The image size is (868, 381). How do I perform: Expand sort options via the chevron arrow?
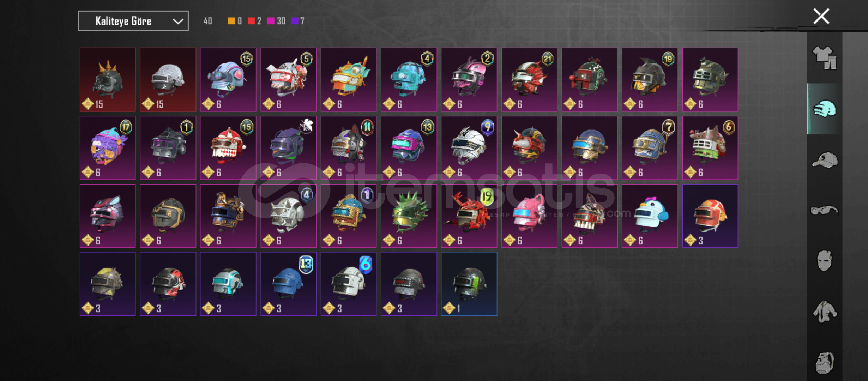178,21
